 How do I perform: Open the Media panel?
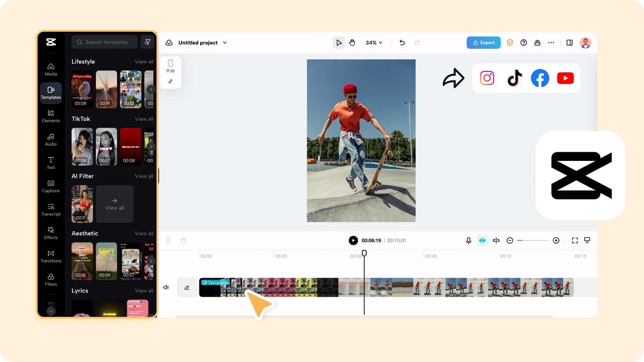50,69
